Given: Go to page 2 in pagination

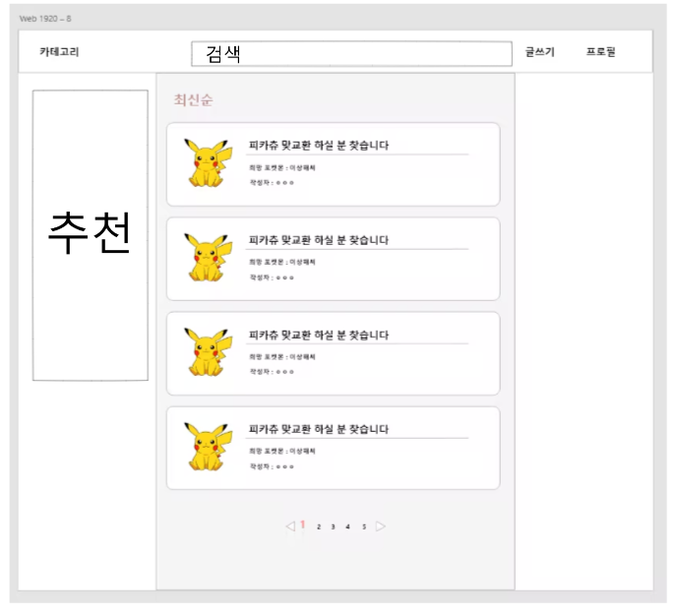Looking at the screenshot, I should 319,526.
